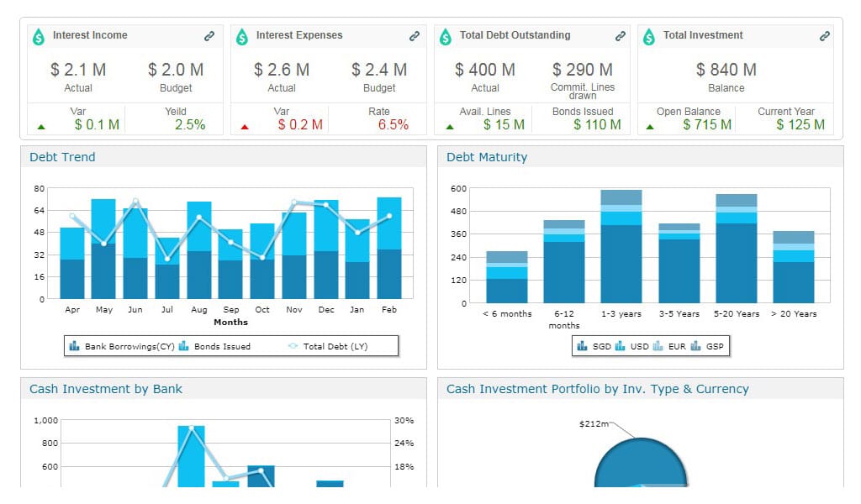Toggle USD series in Debt Maturity legend

click(632, 346)
